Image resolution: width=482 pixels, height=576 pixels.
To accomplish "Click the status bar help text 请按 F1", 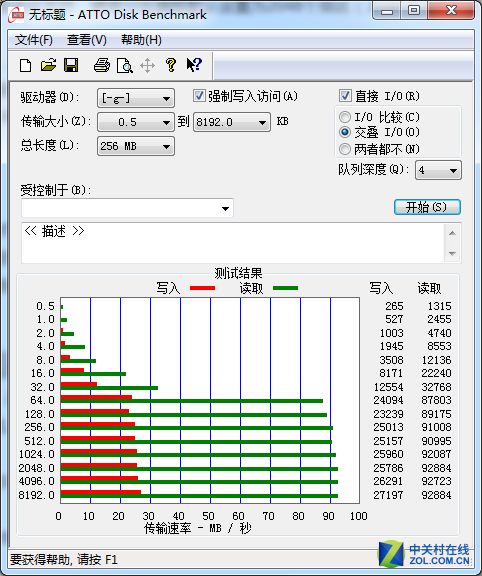I will coord(97,559).
